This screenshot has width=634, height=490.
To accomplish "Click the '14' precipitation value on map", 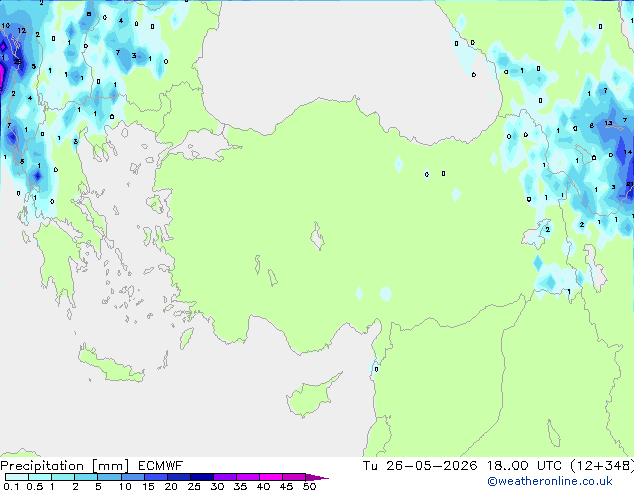I will (628, 152).
